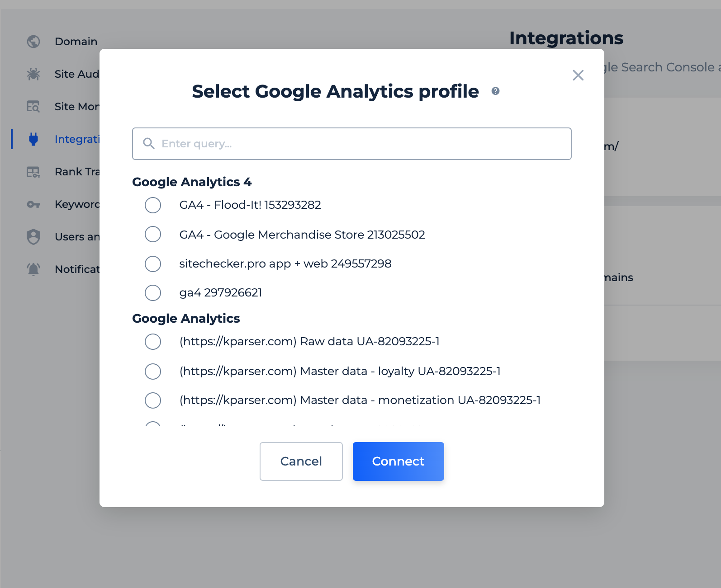Open the Domain menu item
Viewport: 721px width, 588px height.
coord(76,42)
